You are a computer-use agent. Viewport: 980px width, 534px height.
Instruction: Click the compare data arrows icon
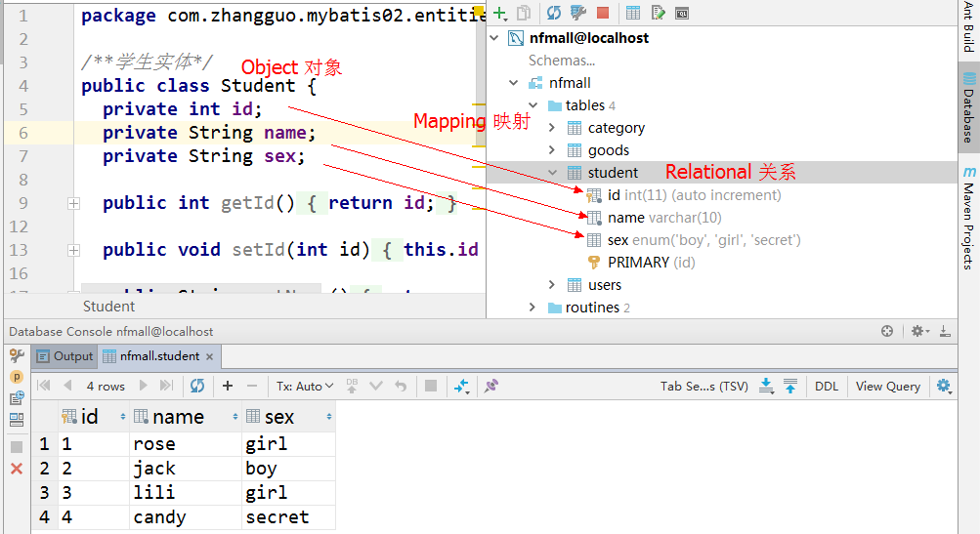click(x=461, y=387)
